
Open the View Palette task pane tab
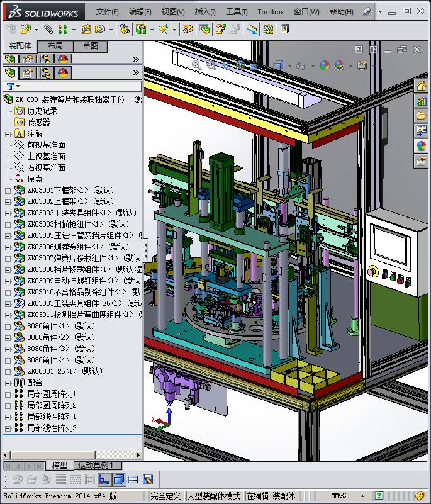421,131
